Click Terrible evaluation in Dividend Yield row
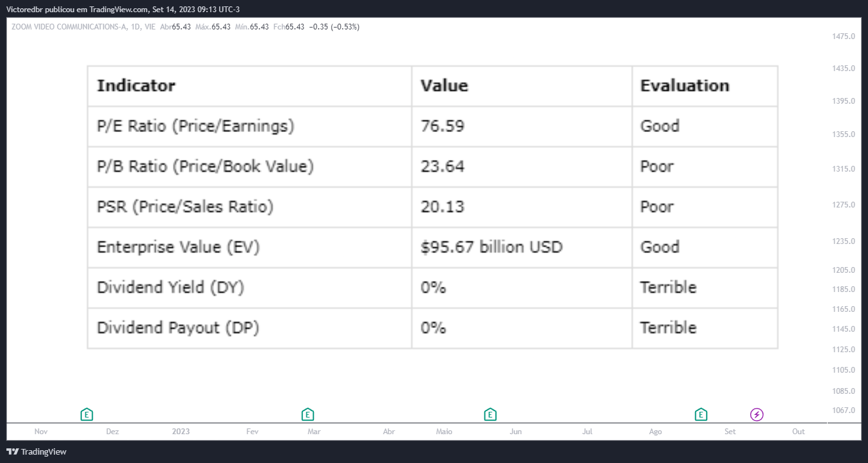This screenshot has width=868, height=463. (x=668, y=288)
